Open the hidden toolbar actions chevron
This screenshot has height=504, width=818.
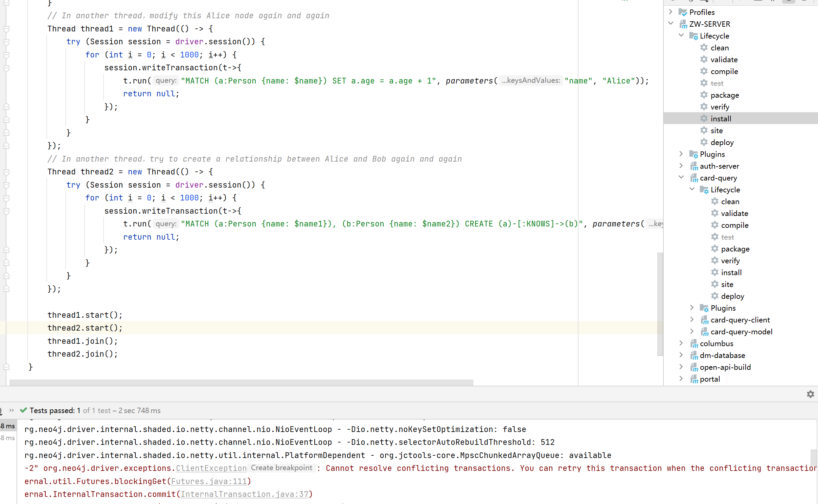[12, 410]
